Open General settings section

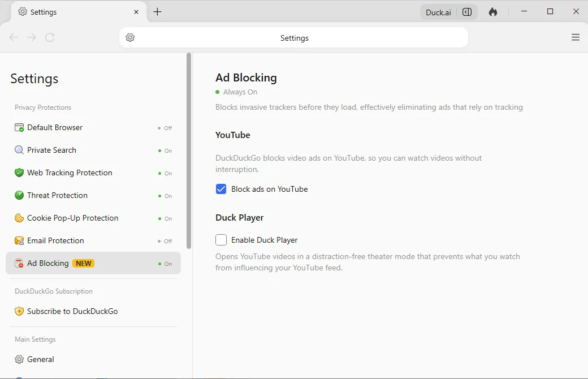pos(93,359)
